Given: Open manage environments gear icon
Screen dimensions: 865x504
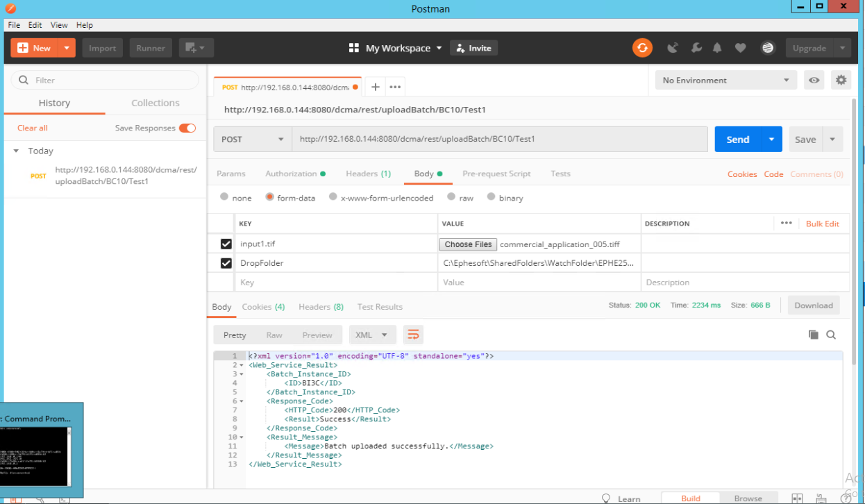Looking at the screenshot, I should (x=841, y=80).
